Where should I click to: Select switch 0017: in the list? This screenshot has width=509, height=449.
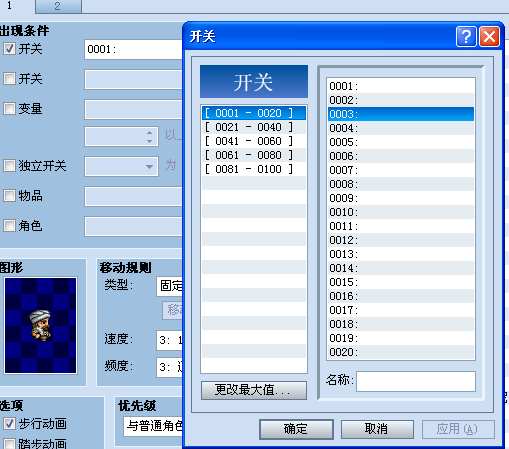pyautogui.click(x=401, y=310)
